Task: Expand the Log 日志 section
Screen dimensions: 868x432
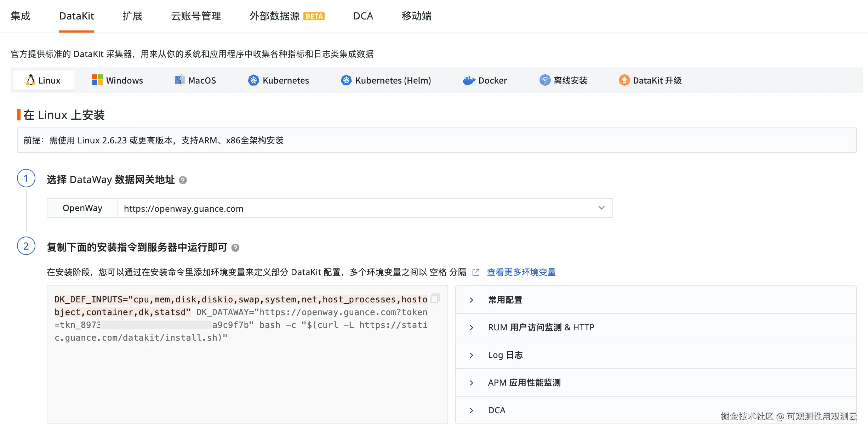Action: click(x=505, y=355)
